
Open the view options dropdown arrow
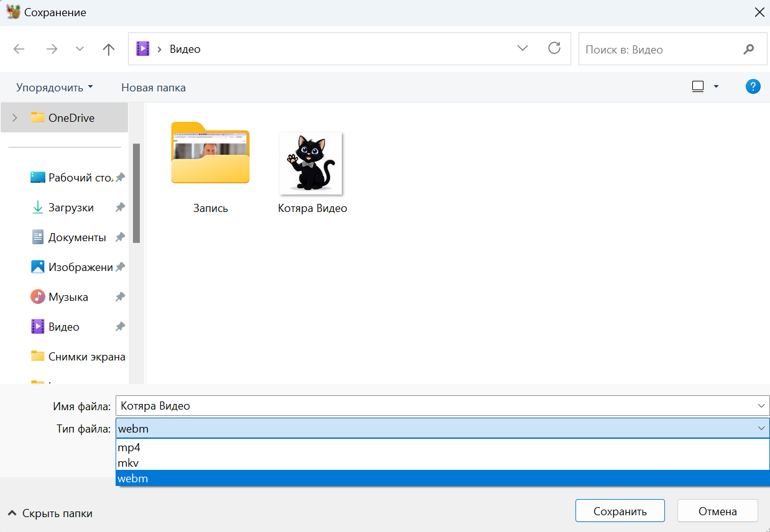tap(716, 87)
